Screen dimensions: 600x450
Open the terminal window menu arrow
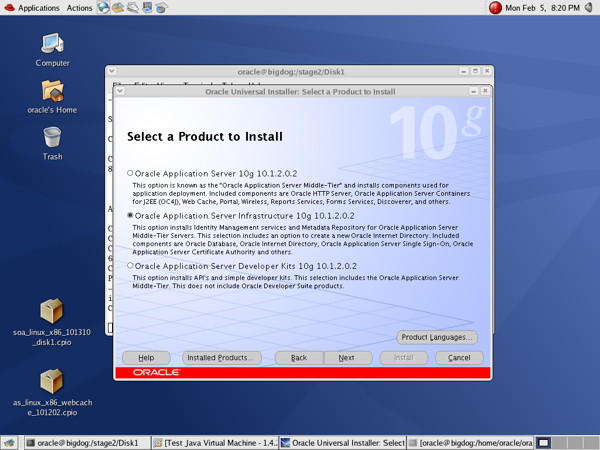pos(112,72)
